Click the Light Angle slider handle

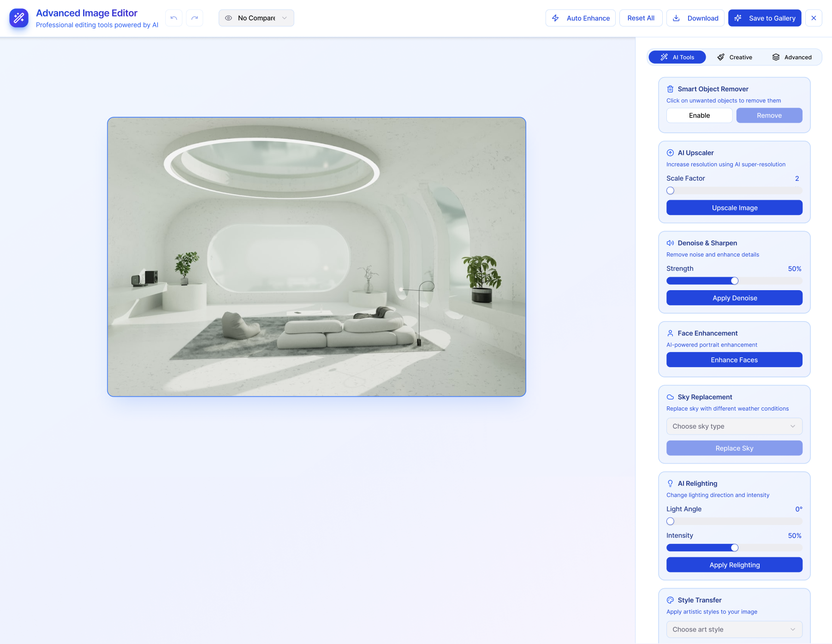(x=671, y=521)
